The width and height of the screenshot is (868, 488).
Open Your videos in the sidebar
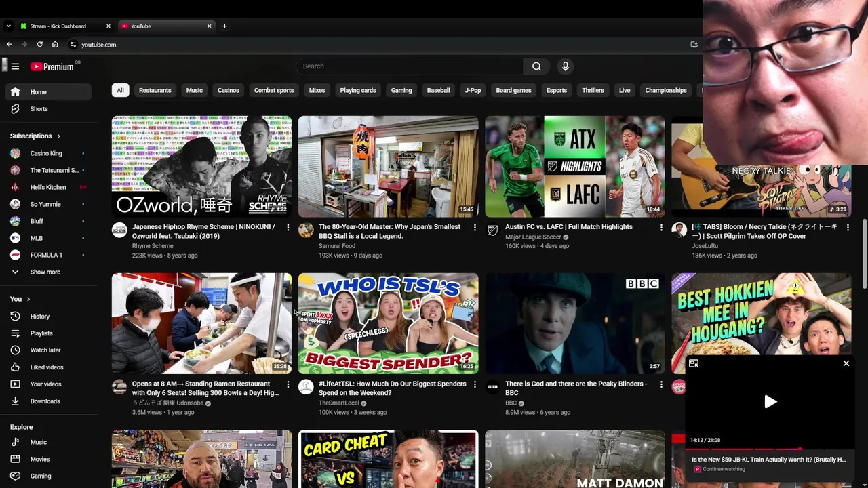(47, 384)
